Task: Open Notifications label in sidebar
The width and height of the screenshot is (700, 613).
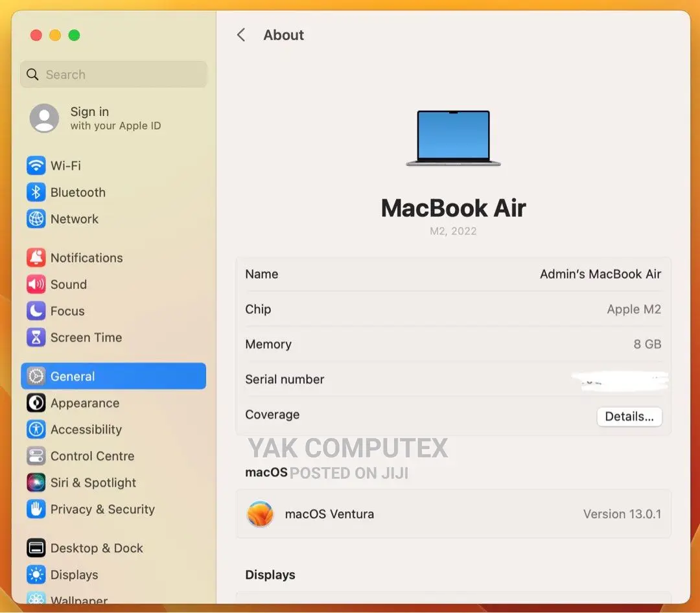Action: pos(87,258)
